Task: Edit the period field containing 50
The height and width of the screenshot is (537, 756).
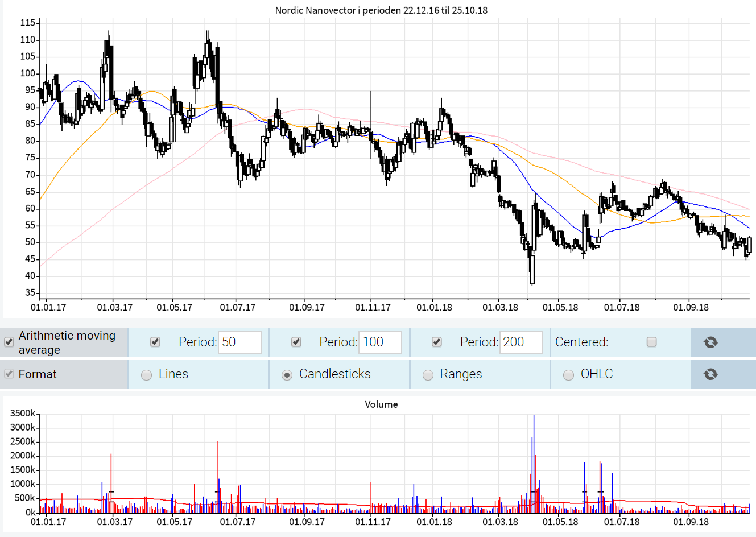Action: (x=239, y=342)
